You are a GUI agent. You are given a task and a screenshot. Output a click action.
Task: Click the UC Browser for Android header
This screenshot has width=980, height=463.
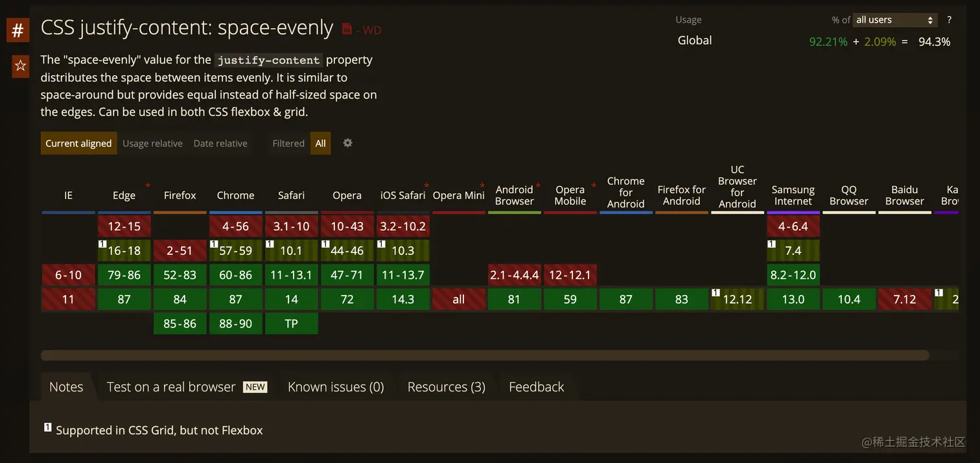coord(738,187)
